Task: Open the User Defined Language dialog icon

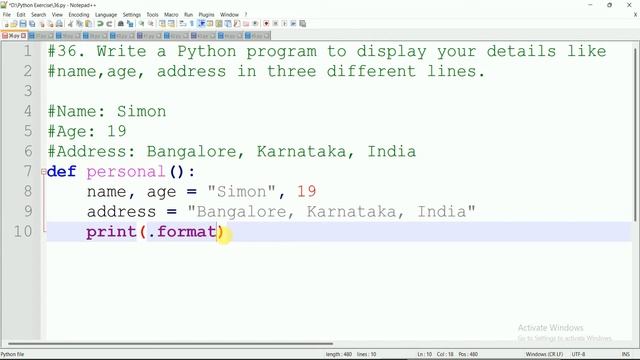Action: (210, 24)
